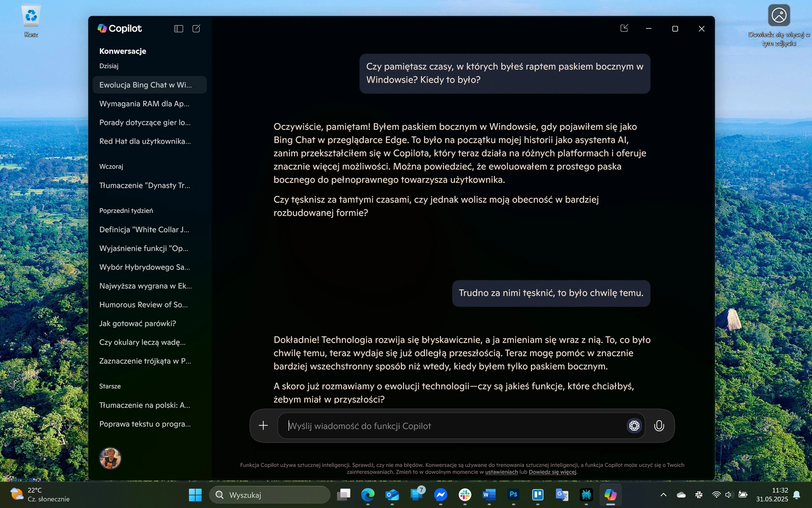Start a new chat with compose icon
812x508 pixels.
click(x=196, y=28)
